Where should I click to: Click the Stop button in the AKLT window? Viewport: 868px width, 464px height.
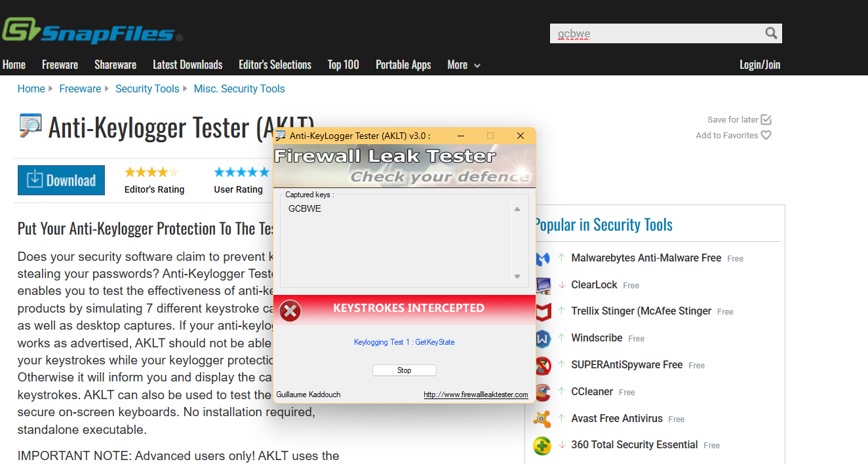point(404,370)
